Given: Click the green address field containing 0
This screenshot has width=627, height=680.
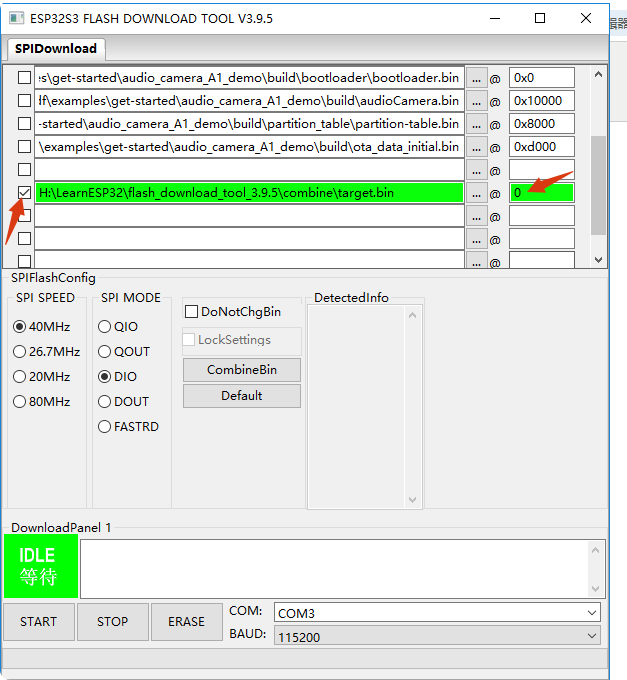Looking at the screenshot, I should 542,193.
